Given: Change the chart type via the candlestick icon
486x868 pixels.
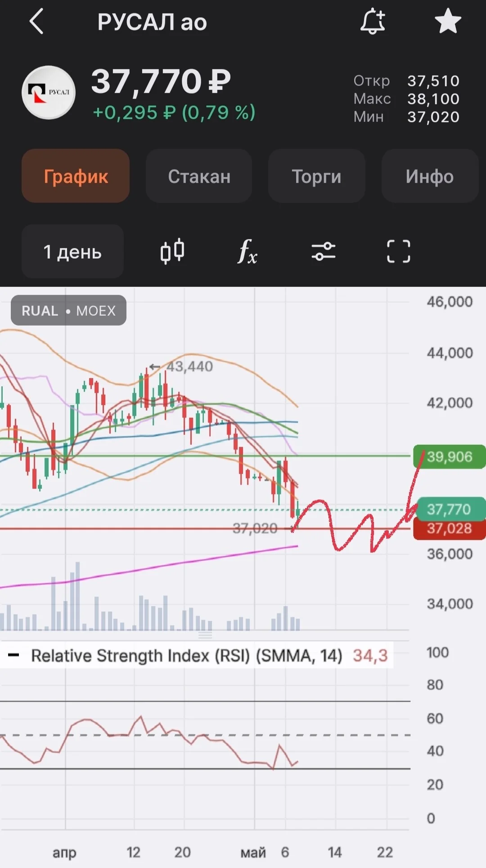Looking at the screenshot, I should point(172,251).
